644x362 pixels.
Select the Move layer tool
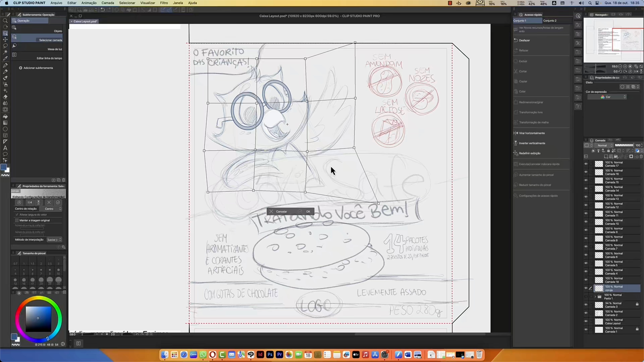coord(5,40)
